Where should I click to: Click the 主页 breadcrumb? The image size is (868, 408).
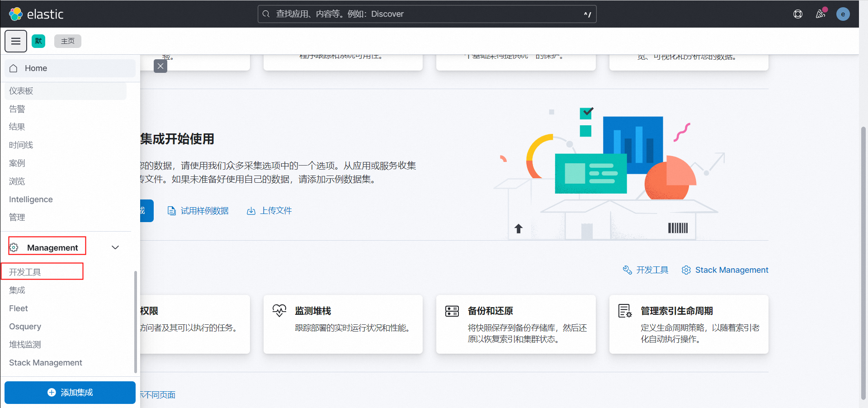(68, 41)
